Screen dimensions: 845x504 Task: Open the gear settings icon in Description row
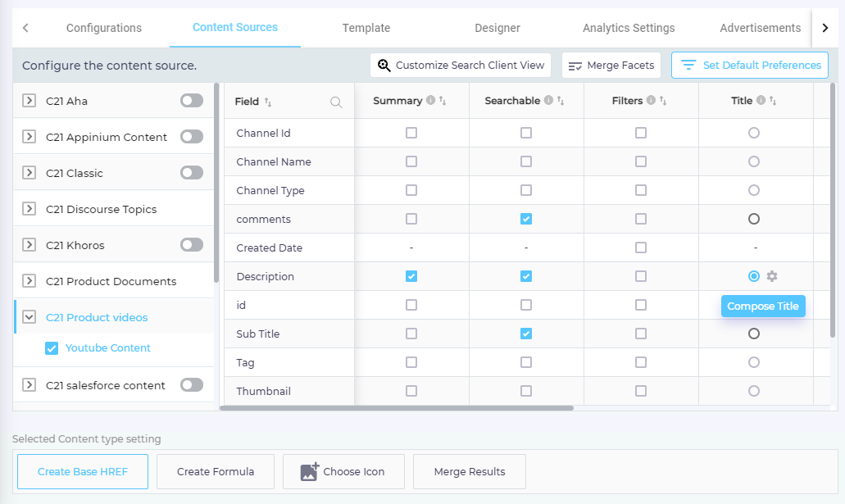(x=771, y=276)
